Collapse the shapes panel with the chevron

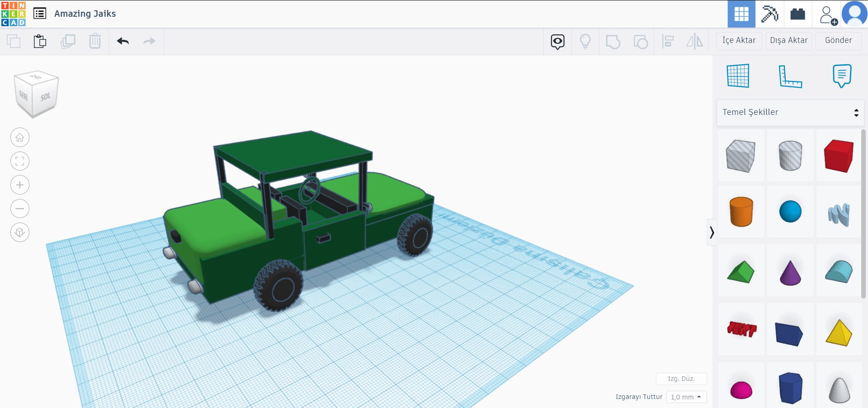click(x=711, y=232)
